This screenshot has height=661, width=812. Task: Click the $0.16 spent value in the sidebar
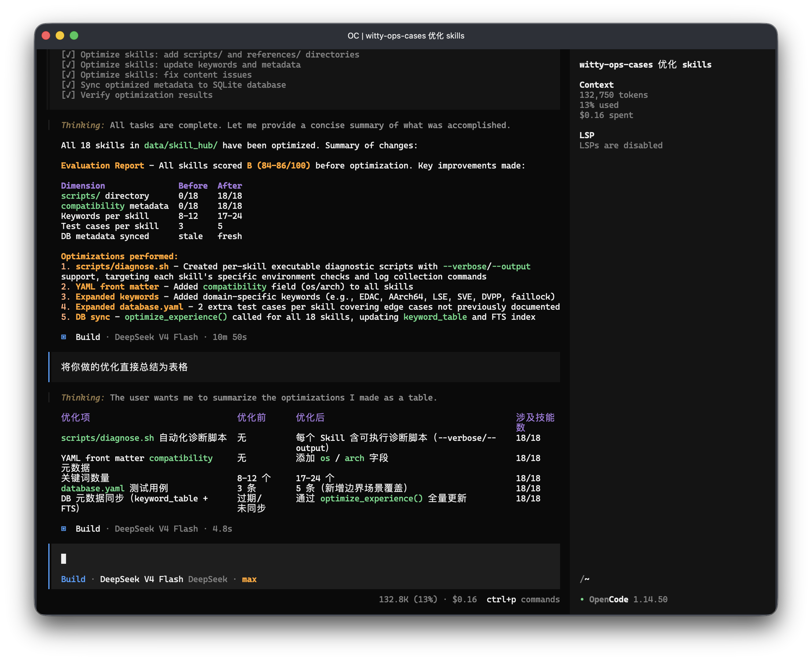[x=606, y=115]
